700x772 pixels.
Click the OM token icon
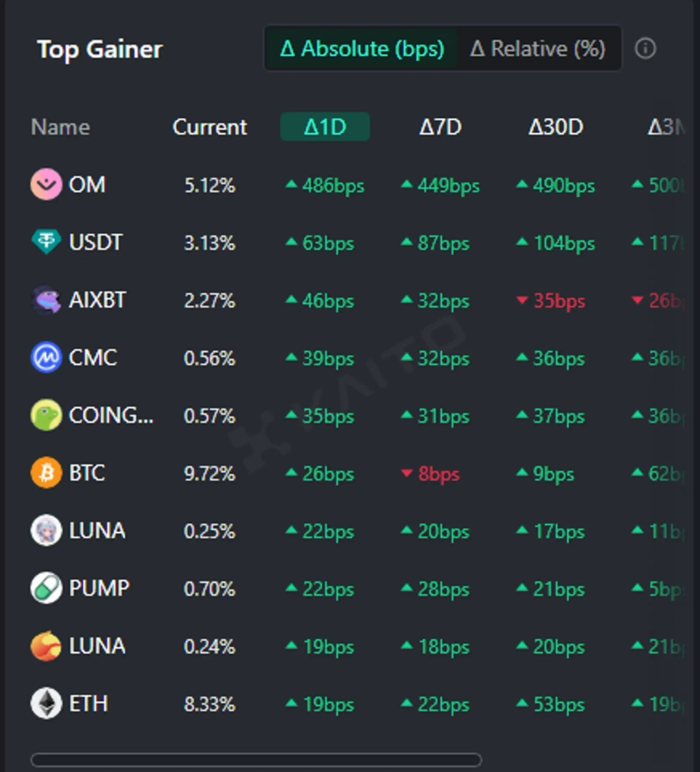click(x=46, y=185)
